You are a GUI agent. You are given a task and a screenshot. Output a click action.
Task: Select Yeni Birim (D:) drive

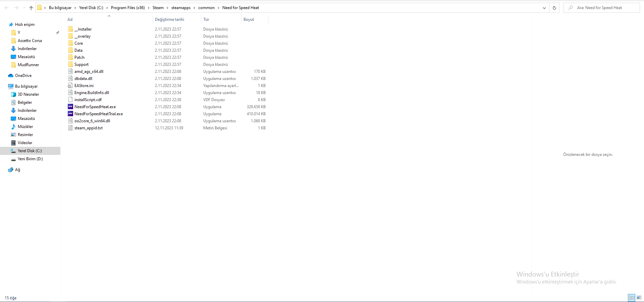click(30, 159)
